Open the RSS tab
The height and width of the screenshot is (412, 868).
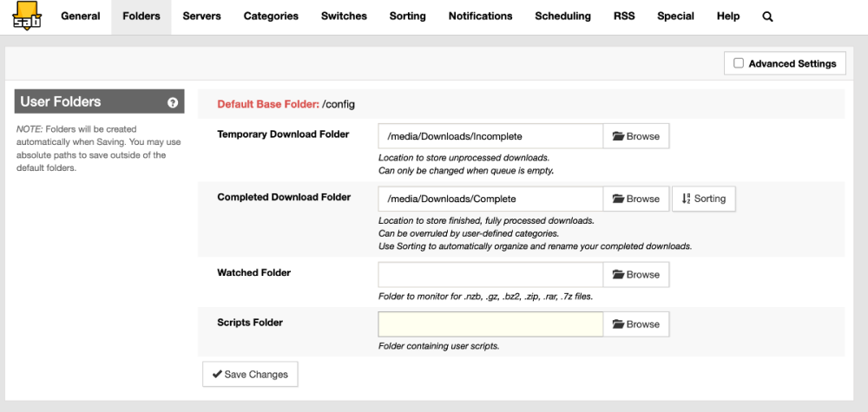[623, 16]
